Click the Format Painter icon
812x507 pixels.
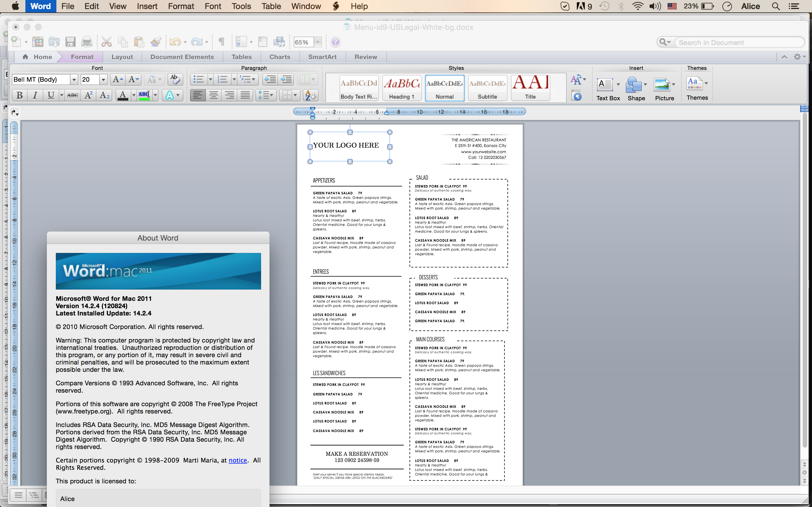pyautogui.click(x=155, y=42)
